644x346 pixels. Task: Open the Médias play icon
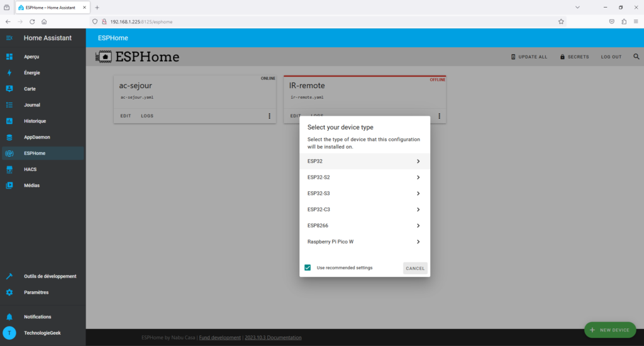9,186
